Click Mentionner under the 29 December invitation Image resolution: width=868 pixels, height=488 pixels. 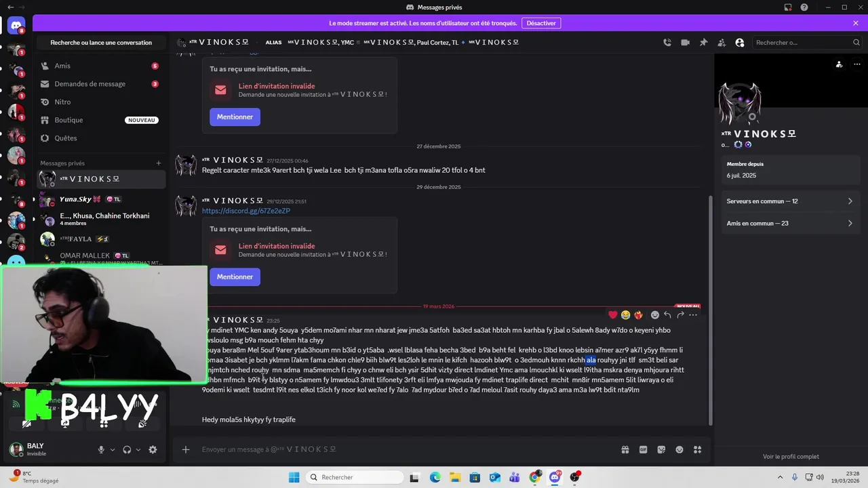[x=235, y=277]
